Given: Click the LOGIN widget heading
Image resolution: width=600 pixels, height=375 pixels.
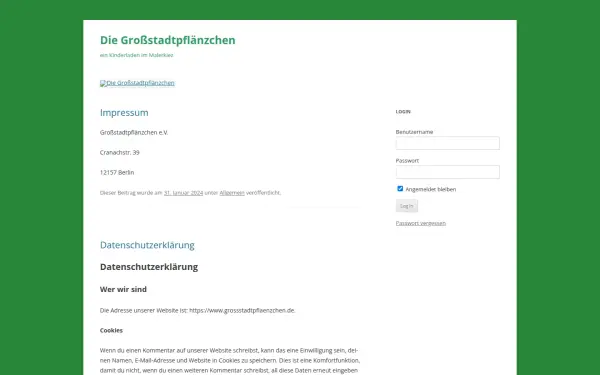Looking at the screenshot, I should coord(403,112).
